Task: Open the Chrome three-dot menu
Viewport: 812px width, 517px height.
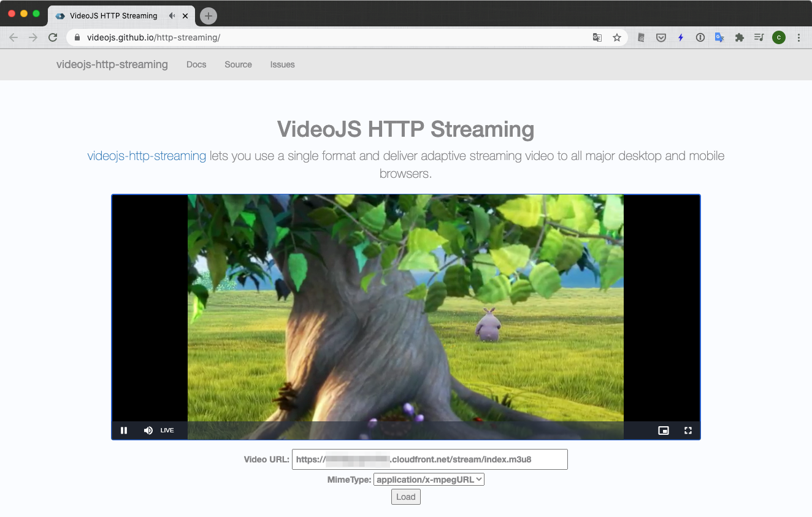Action: (799, 37)
